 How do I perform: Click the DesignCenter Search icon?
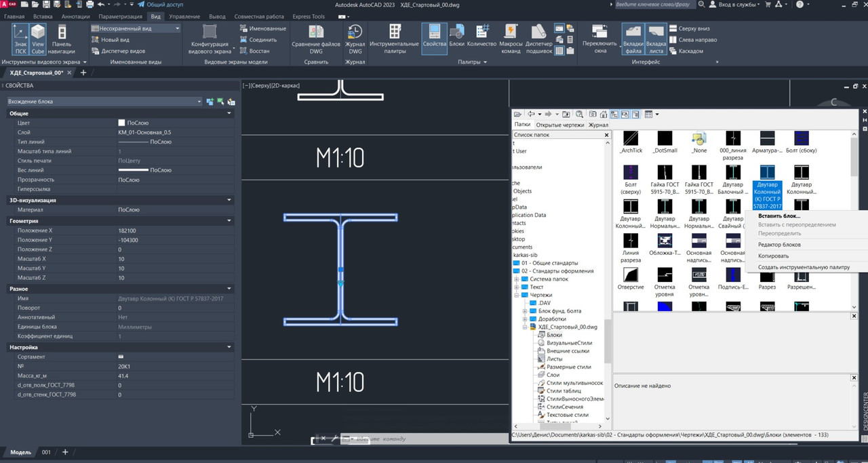click(x=579, y=114)
